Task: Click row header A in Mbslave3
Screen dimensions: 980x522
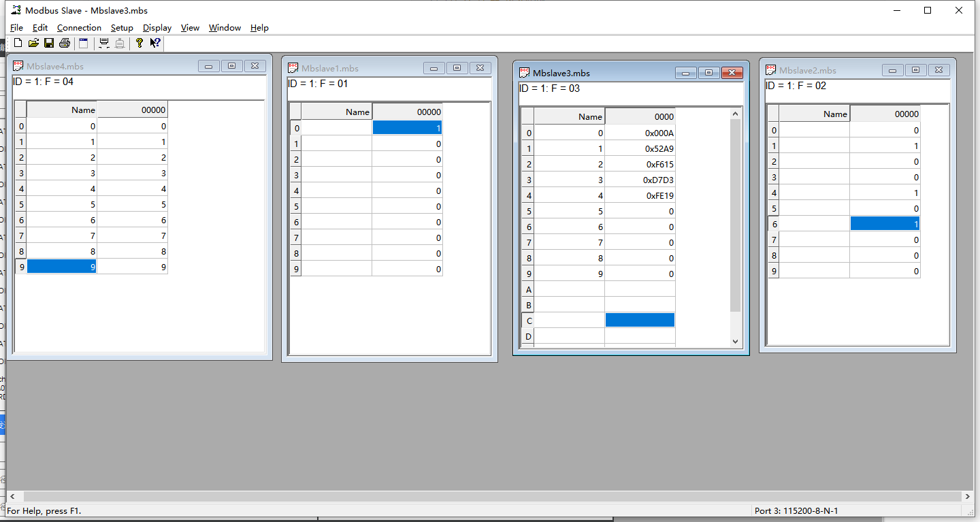Action: point(528,289)
